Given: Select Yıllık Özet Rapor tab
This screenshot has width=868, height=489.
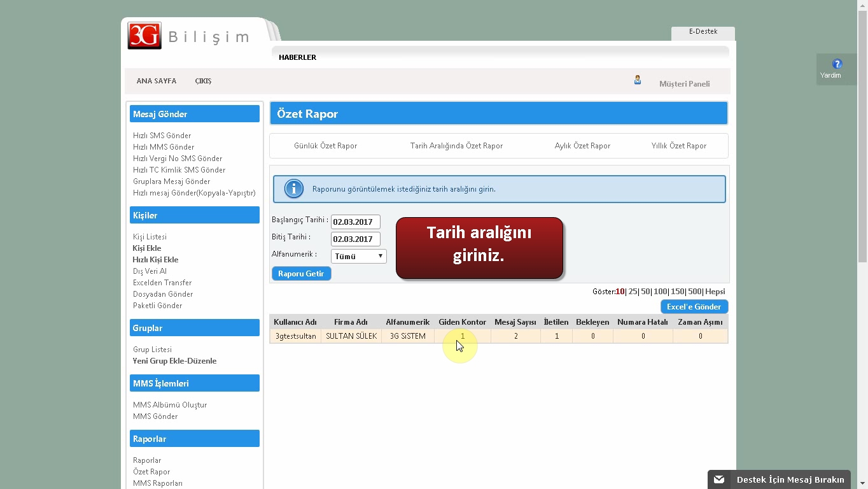Looking at the screenshot, I should 678,146.
